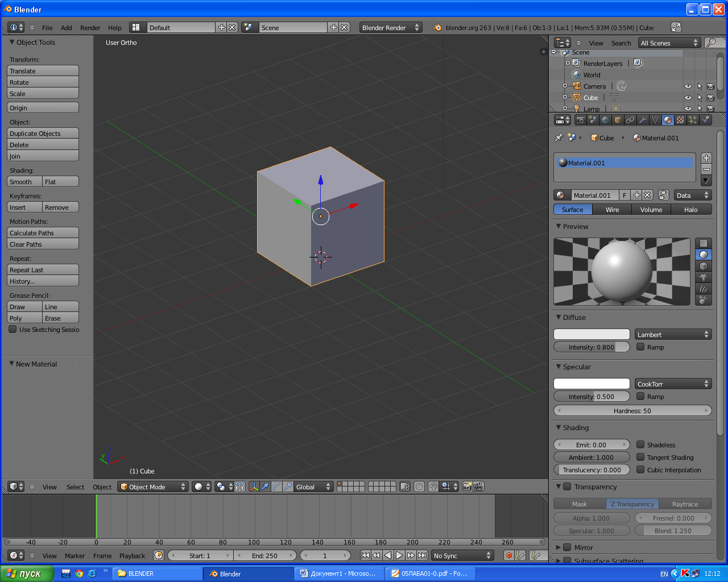This screenshot has height=582, width=728.
Task: Open the Global orientation dropdown
Action: pos(313,487)
